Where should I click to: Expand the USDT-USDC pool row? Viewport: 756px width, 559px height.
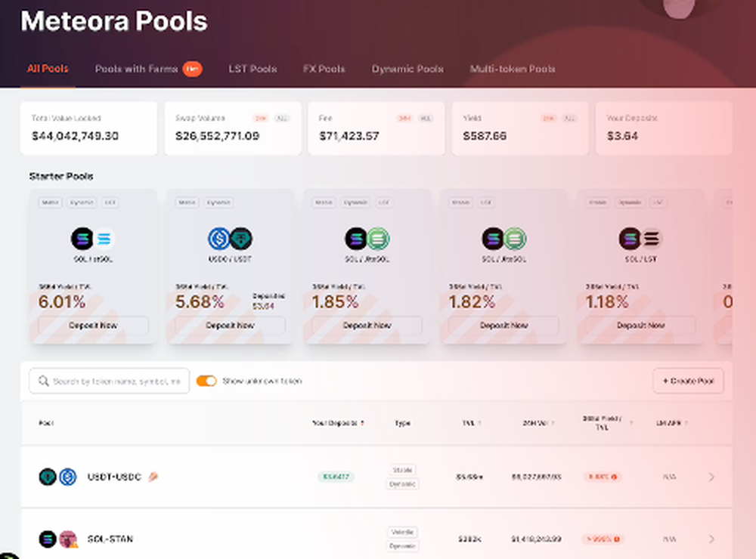tap(711, 477)
